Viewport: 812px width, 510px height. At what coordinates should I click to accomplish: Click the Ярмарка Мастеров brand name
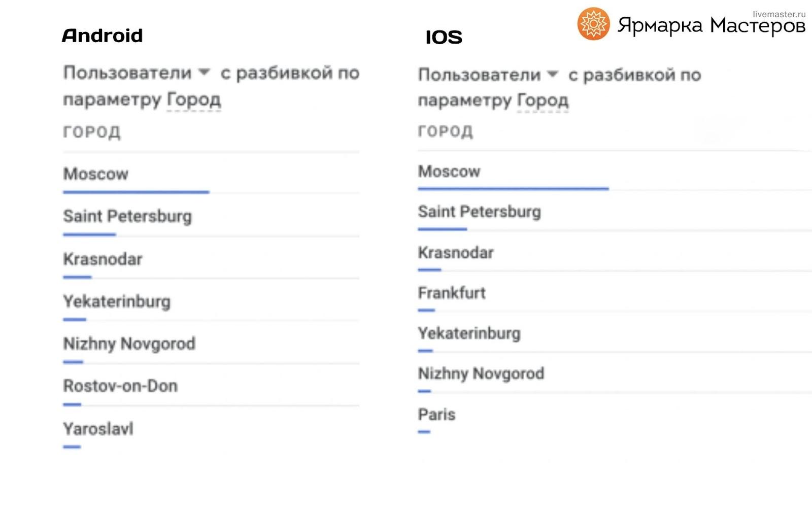[710, 26]
